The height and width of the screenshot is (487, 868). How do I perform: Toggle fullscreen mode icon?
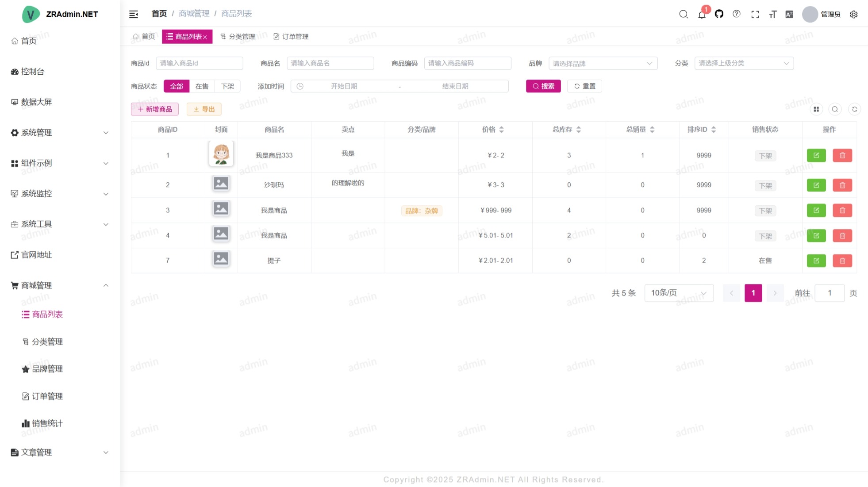point(755,15)
